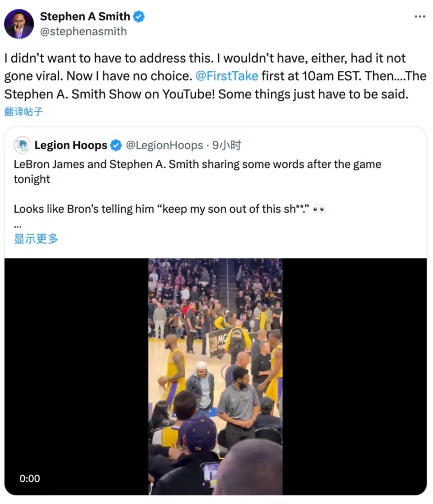Click the 0:00 video time indicator
The width and height of the screenshot is (433, 504).
point(30,478)
